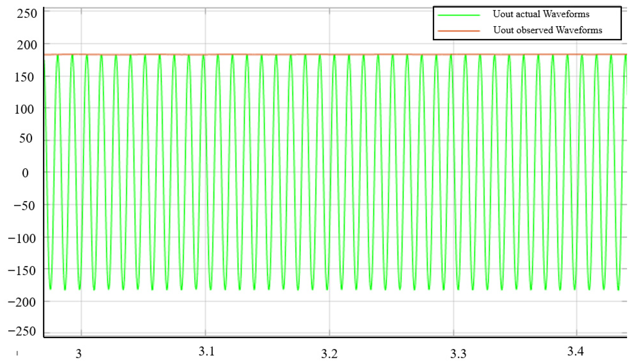This screenshot has height=364, width=637.
Task: Click the 50 y-axis tick label
Action: [26, 138]
